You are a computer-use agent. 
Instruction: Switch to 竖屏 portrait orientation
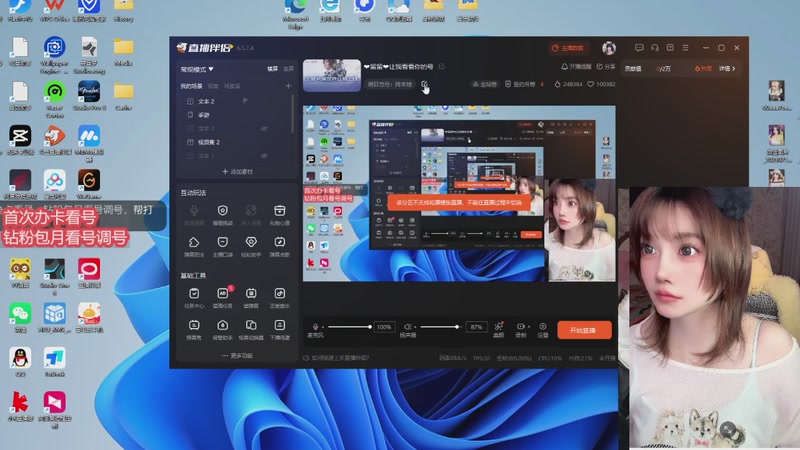tap(288, 68)
